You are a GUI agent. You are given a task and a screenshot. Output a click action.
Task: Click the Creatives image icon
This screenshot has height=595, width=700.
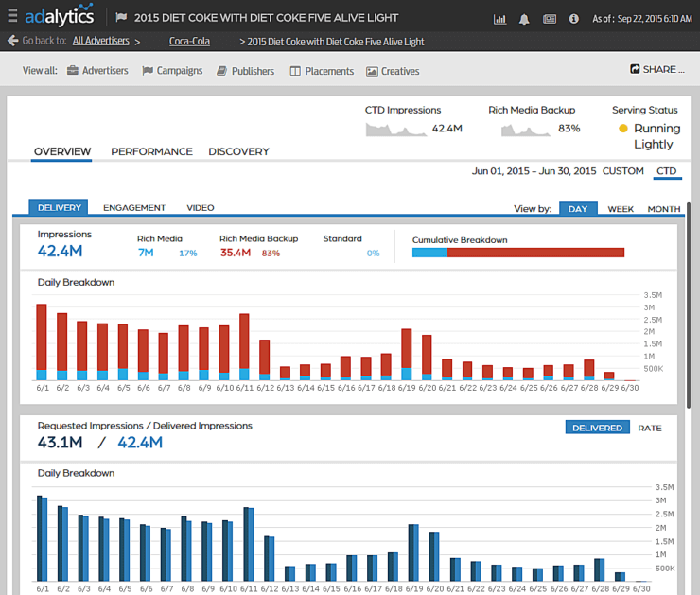point(372,71)
